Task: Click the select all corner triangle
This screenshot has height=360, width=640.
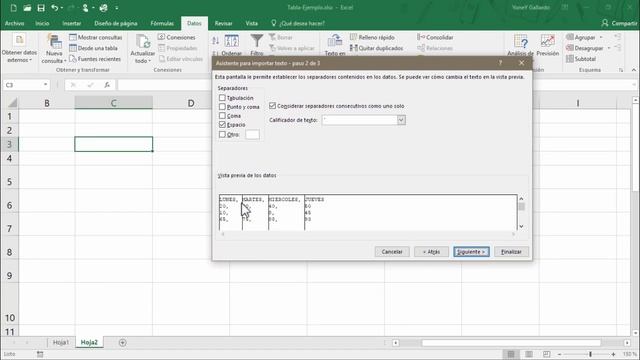Action: [12, 102]
